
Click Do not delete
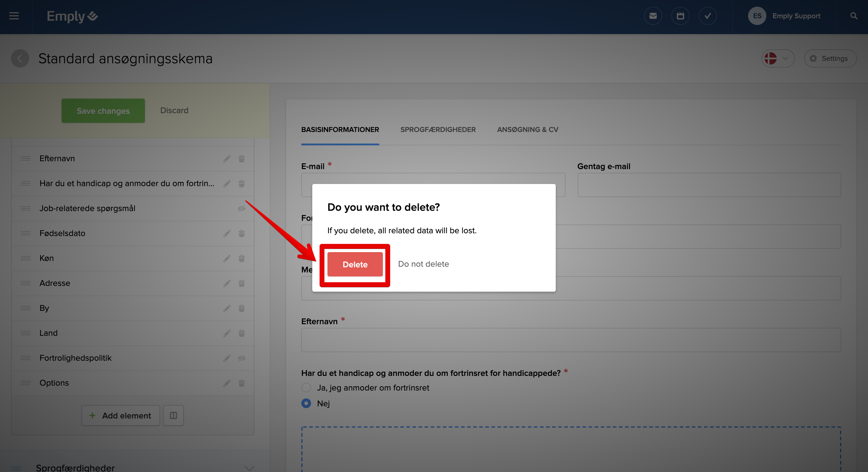[x=423, y=264]
